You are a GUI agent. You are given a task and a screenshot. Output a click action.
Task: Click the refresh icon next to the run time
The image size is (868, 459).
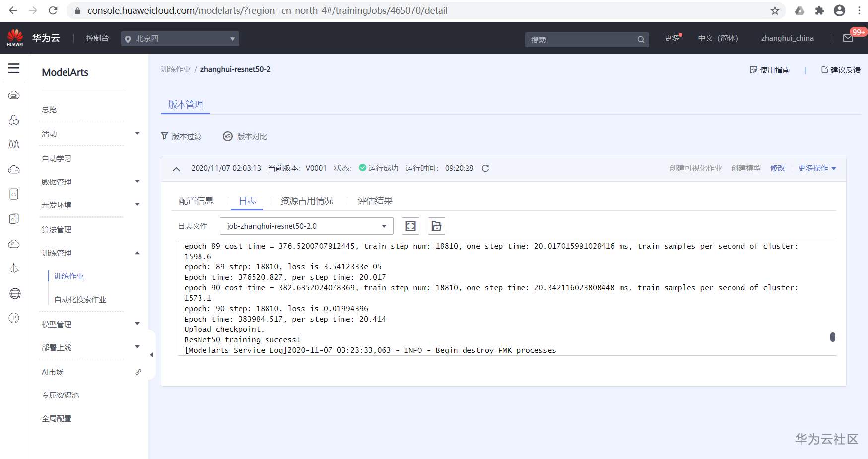click(x=485, y=168)
